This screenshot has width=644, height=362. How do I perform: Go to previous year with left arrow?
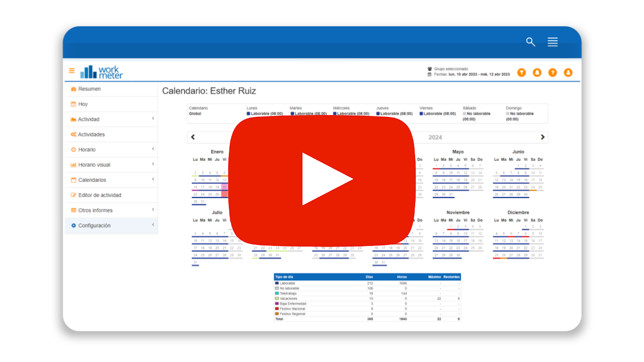[x=193, y=137]
